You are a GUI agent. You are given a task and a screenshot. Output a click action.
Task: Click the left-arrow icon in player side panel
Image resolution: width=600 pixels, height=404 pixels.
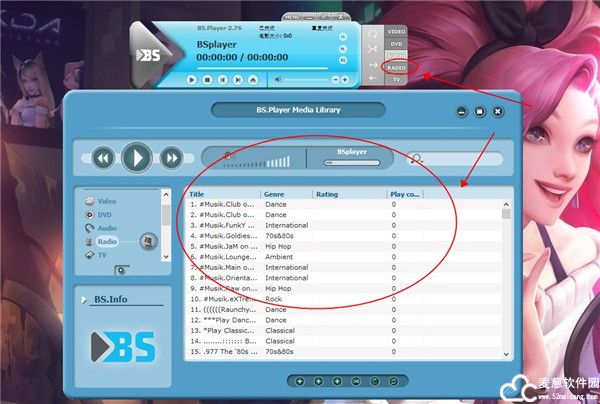tap(373, 78)
